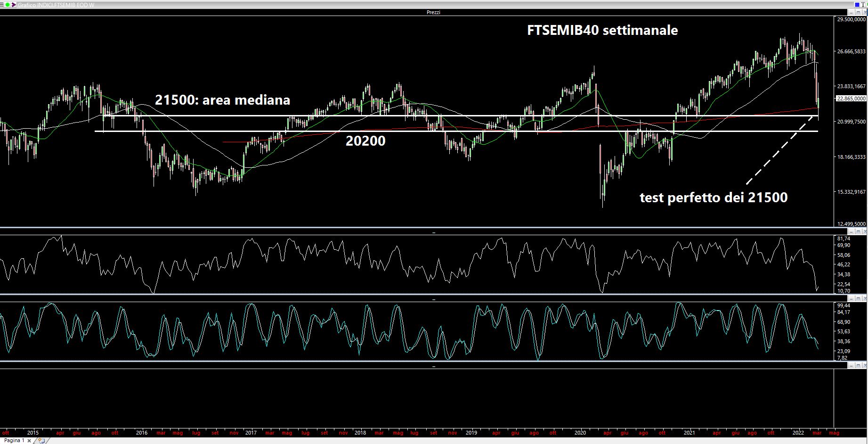The width and height of the screenshot is (868, 444).
Task: Click the 23.833,1667 price axis label
Action: tap(852, 86)
